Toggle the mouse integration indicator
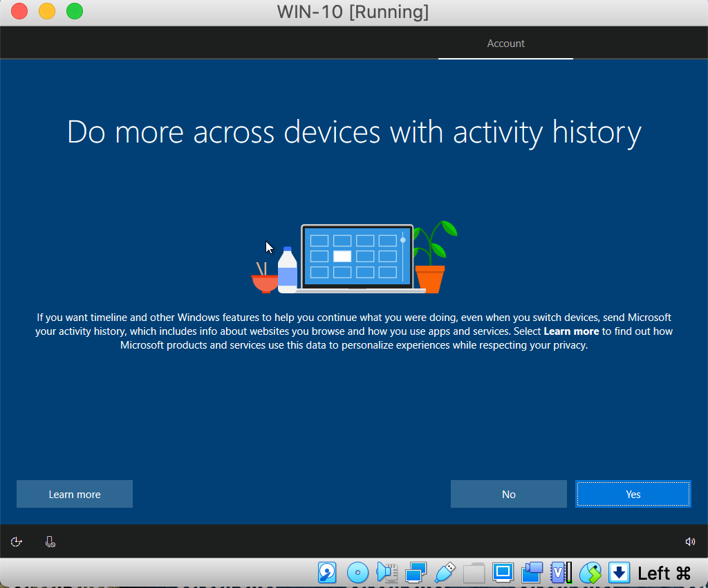This screenshot has height=588, width=708. coord(590,573)
